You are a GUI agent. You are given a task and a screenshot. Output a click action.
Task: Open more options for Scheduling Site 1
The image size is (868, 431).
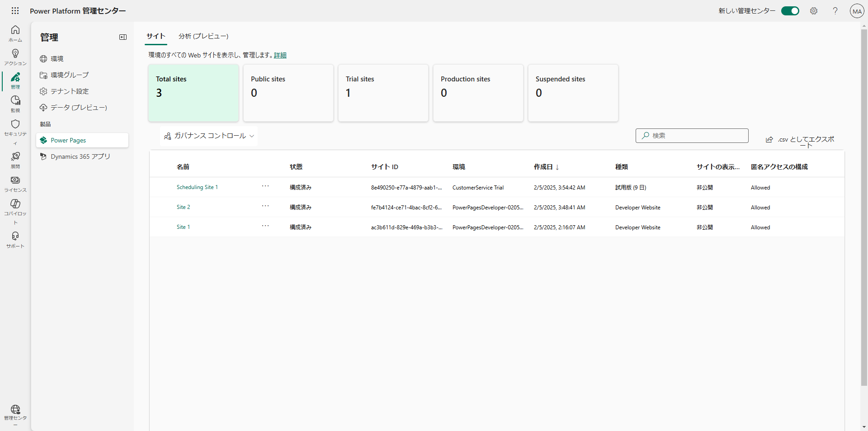click(x=265, y=186)
